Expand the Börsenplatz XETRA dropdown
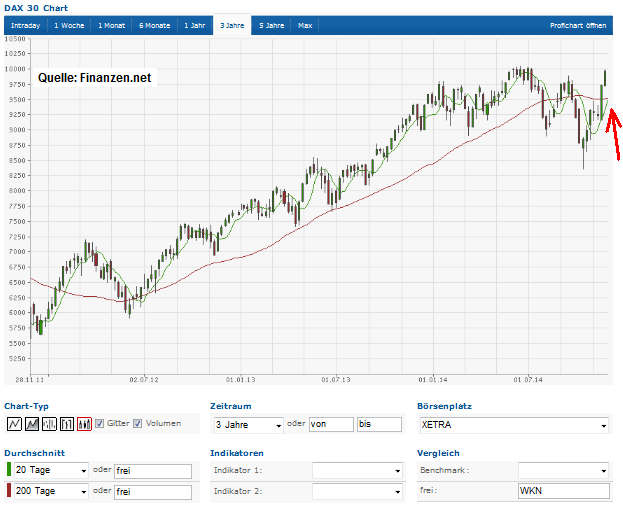623x509 pixels. pyautogui.click(x=513, y=425)
